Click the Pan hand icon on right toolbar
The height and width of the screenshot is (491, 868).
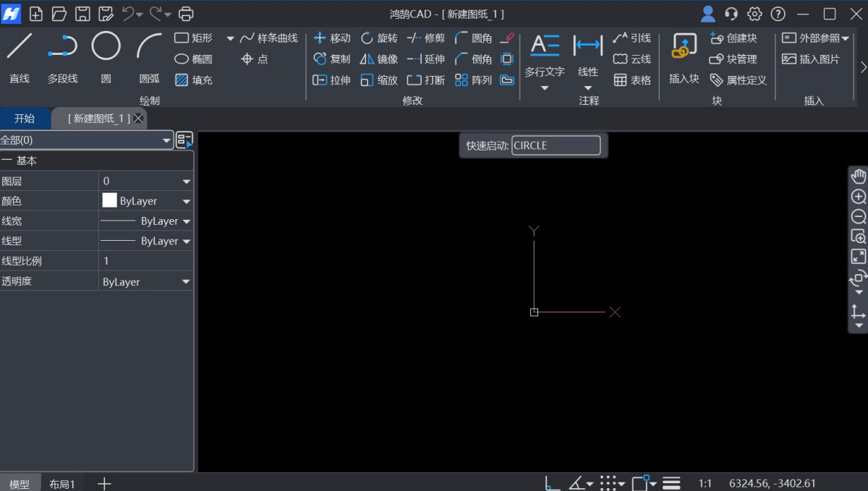[x=858, y=176]
